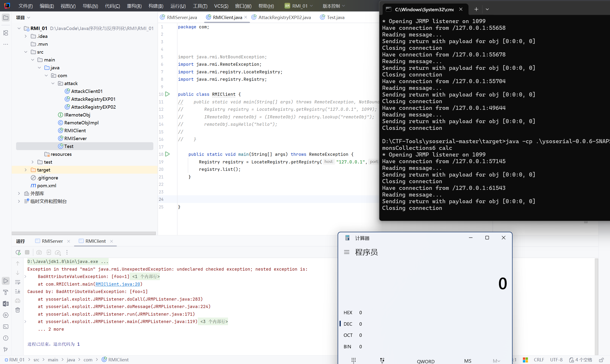610x364 pixels.
Task: Open the Terminal tool window
Action: [x=6, y=327]
